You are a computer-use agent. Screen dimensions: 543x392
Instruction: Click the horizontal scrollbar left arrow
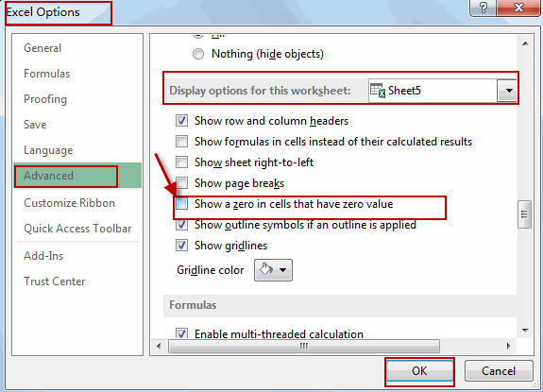pyautogui.click(x=159, y=346)
